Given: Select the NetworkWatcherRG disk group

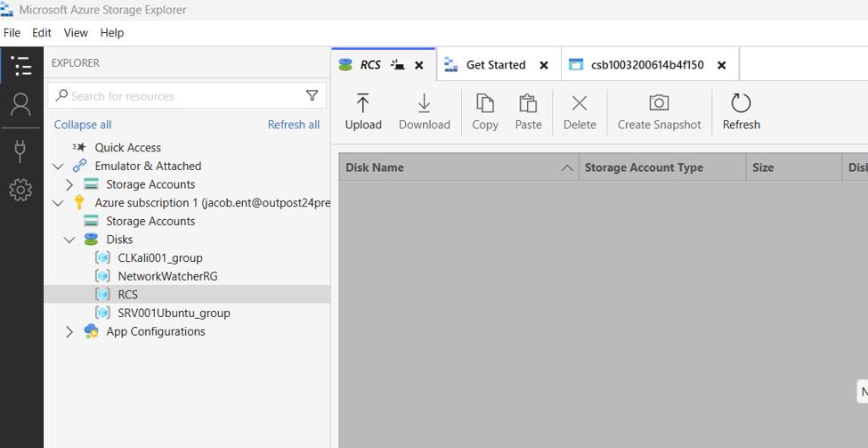Looking at the screenshot, I should tap(167, 276).
